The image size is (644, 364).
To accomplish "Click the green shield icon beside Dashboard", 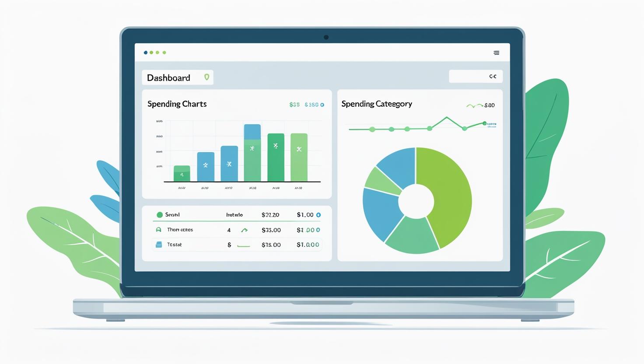I will point(206,77).
